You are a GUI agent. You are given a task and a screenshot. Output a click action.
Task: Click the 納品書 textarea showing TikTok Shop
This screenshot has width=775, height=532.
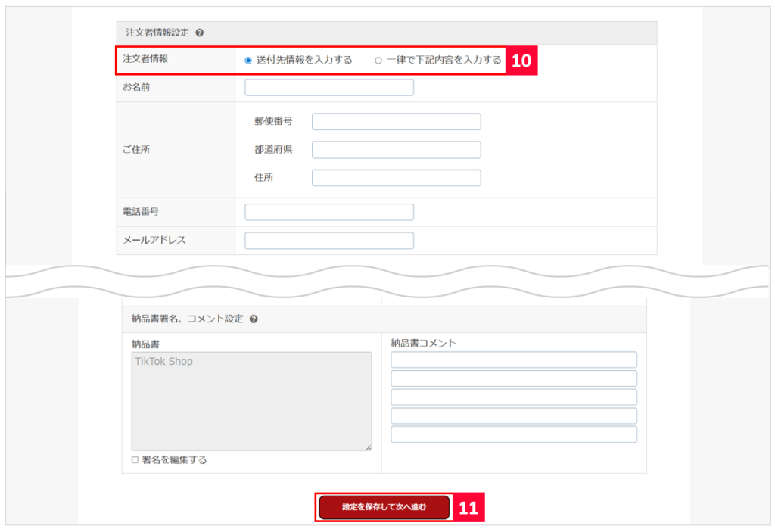250,401
